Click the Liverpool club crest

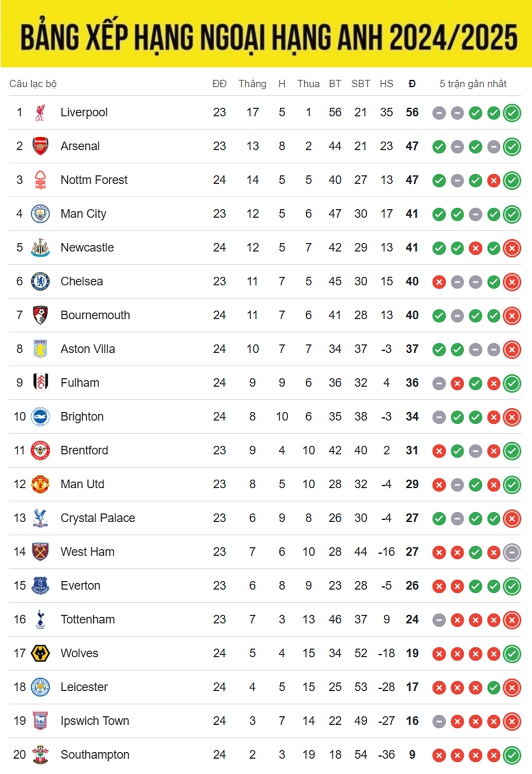pyautogui.click(x=40, y=112)
